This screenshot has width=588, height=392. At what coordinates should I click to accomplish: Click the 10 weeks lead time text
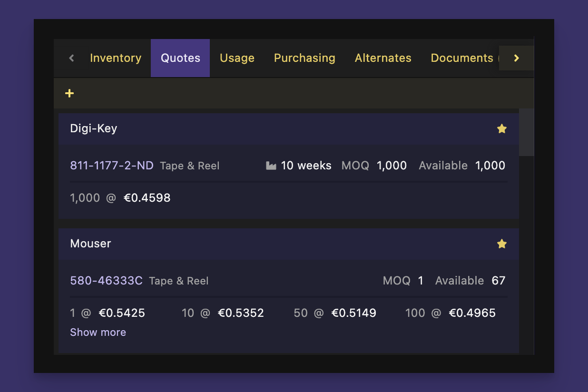point(306,166)
